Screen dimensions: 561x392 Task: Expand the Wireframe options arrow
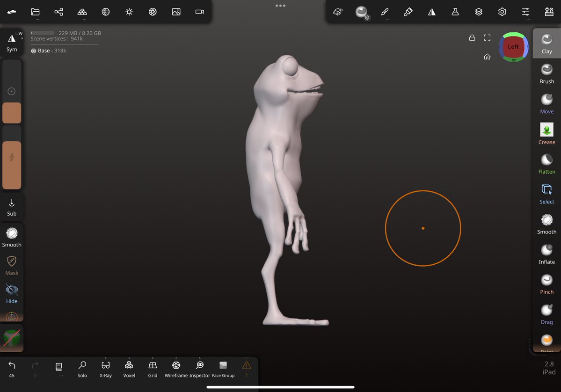point(176,358)
